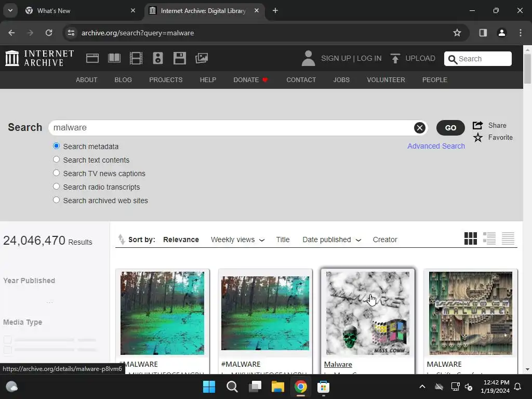Screen dimensions: 532x399
Task: Open the VOLUNTEER menu item
Action: pyautogui.click(x=386, y=79)
